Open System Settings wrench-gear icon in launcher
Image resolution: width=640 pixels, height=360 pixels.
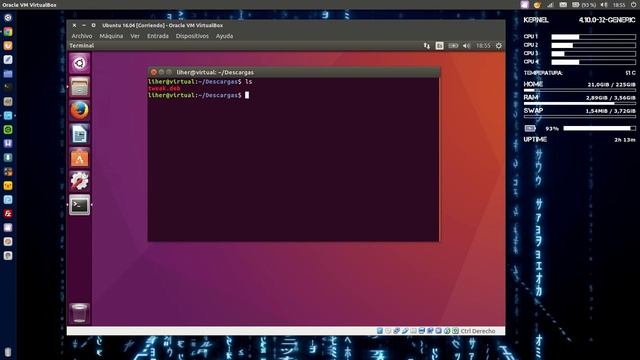click(x=79, y=181)
